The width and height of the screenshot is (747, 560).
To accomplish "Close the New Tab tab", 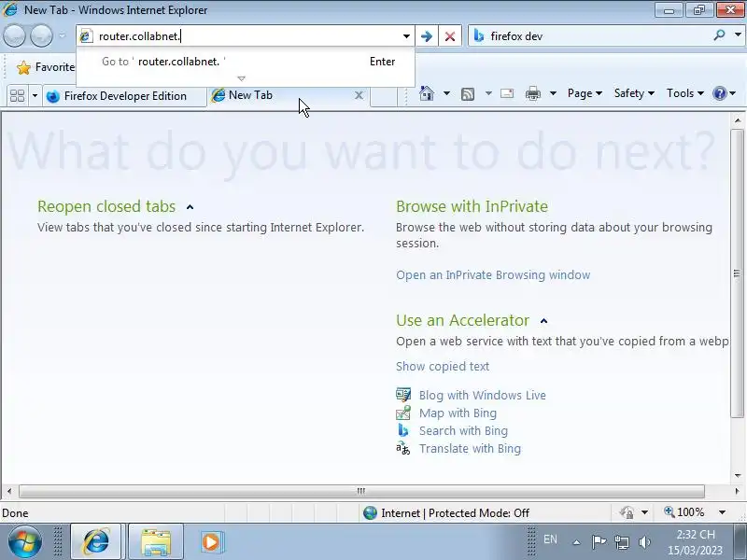I will [x=359, y=96].
